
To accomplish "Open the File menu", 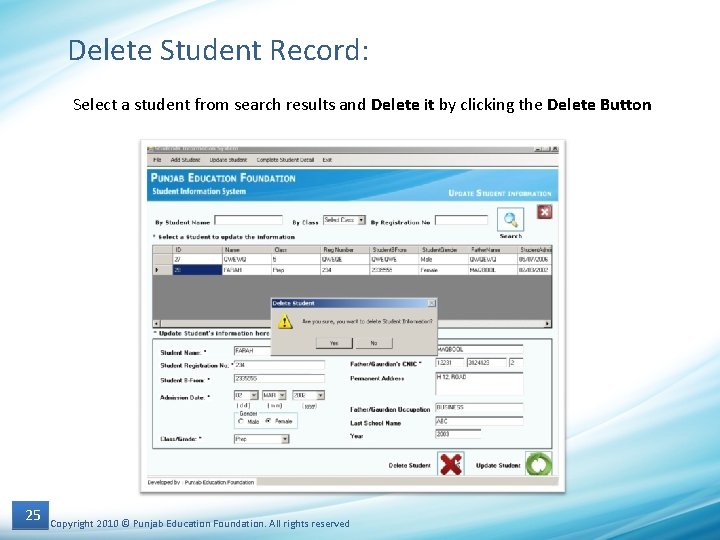I will pos(157,160).
